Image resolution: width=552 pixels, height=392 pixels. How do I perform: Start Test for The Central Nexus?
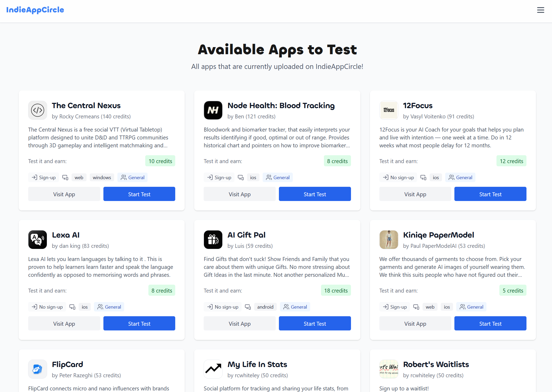coord(139,194)
